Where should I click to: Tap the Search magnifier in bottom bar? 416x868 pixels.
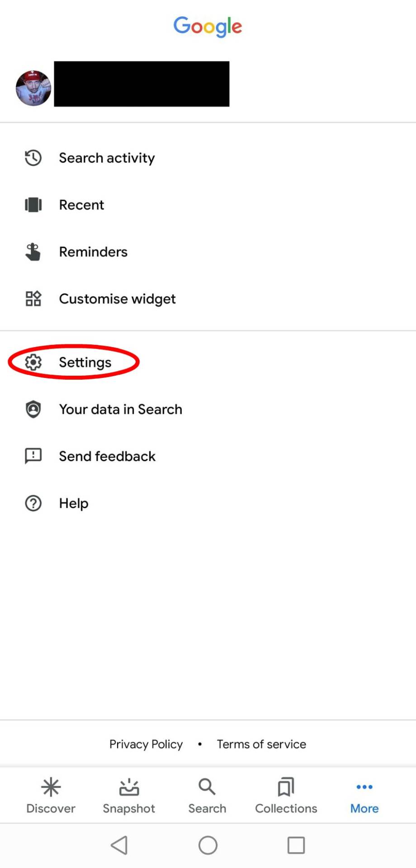pos(207,787)
